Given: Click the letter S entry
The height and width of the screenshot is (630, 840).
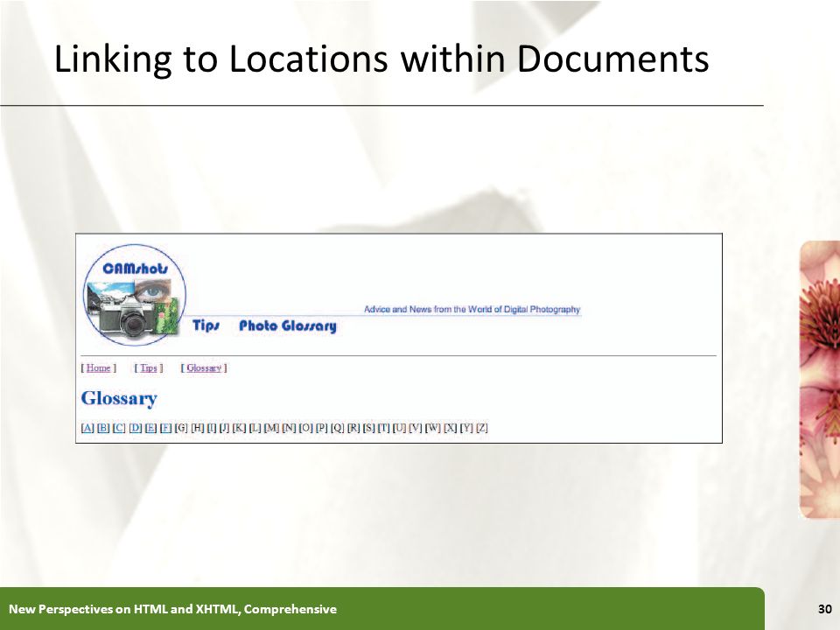Looking at the screenshot, I should (x=369, y=428).
